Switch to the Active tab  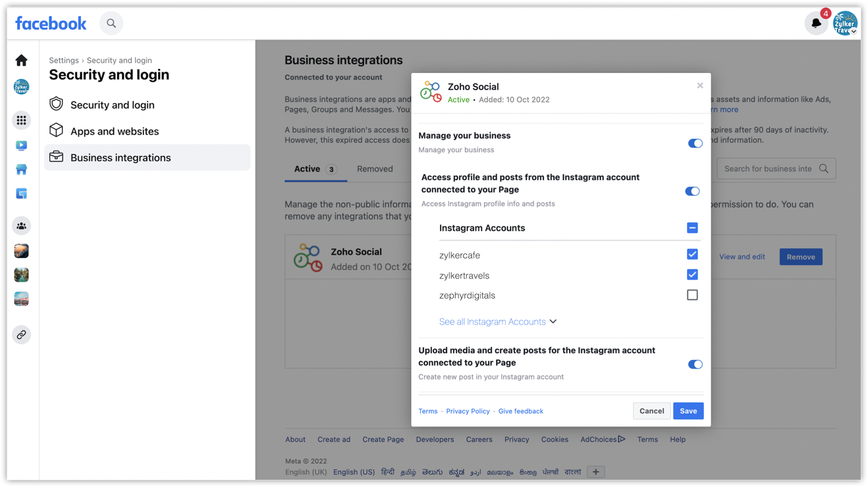click(315, 169)
